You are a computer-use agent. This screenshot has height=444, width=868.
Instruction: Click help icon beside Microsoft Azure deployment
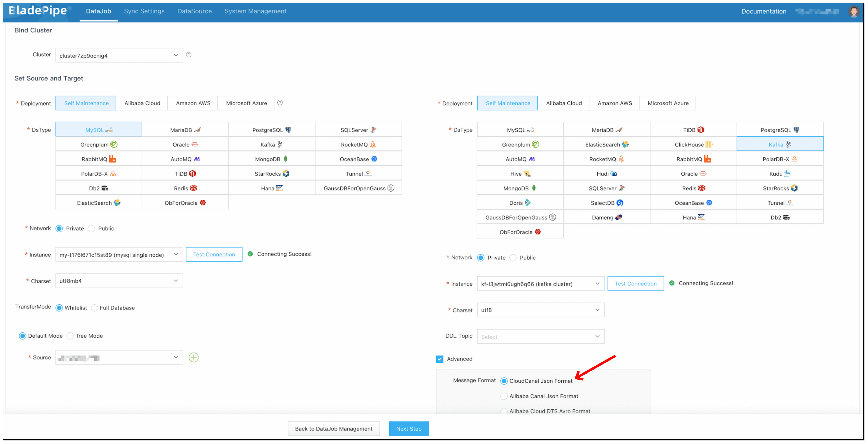pos(280,103)
